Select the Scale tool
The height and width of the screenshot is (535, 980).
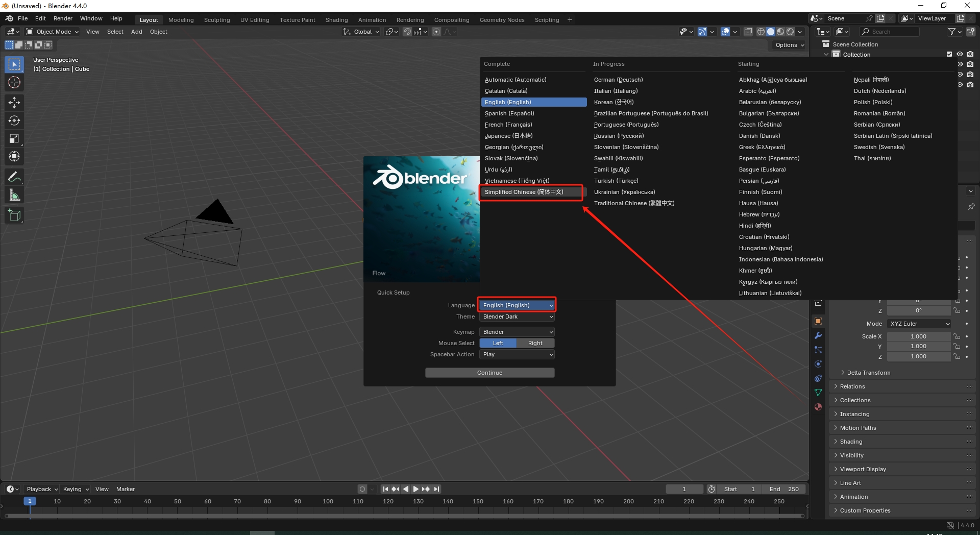[x=14, y=138]
